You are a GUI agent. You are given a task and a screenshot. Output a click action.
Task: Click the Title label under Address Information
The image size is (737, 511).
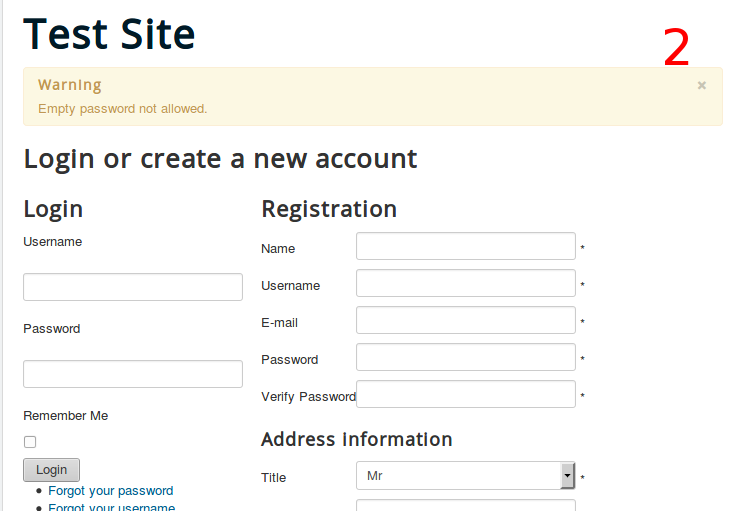pyautogui.click(x=274, y=478)
